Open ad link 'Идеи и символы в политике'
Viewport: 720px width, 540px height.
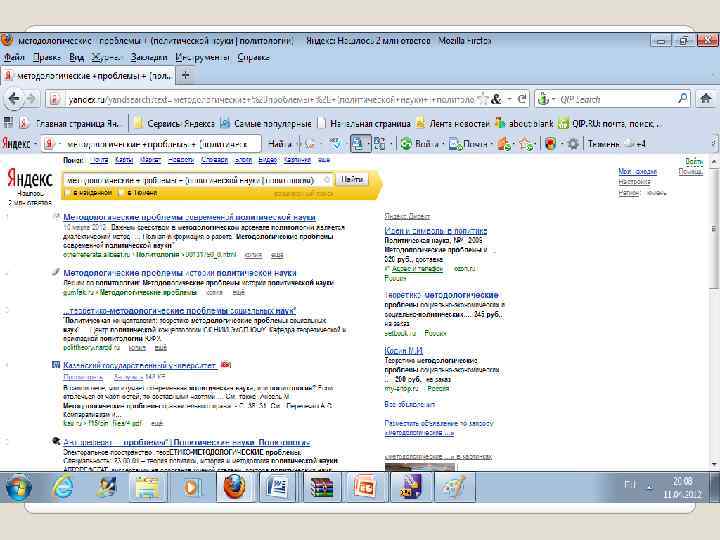(x=436, y=231)
